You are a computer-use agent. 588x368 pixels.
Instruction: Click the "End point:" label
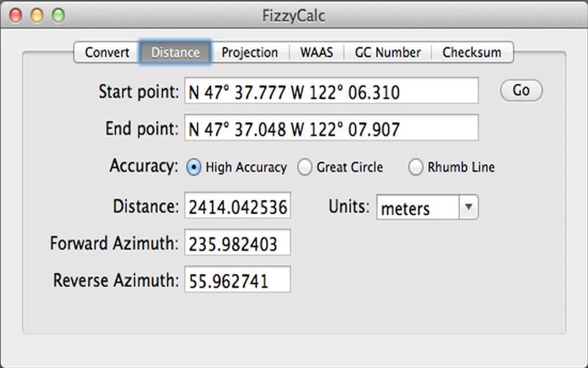click(x=142, y=129)
